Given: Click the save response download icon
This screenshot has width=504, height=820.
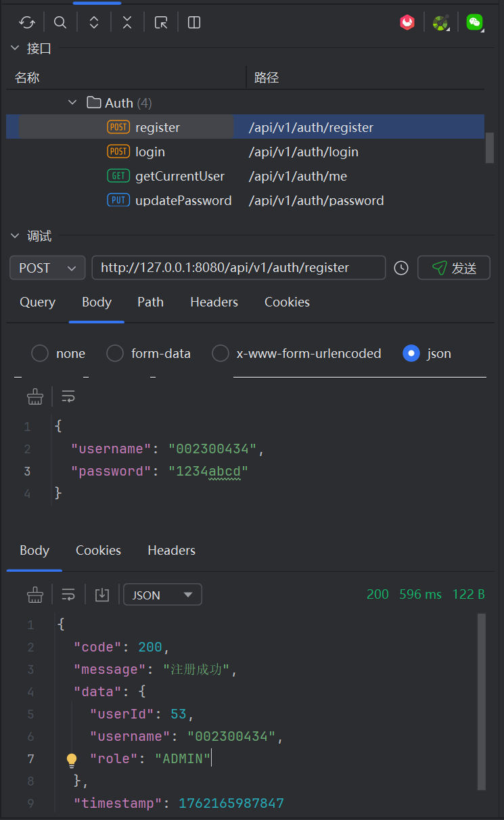Looking at the screenshot, I should click(102, 595).
